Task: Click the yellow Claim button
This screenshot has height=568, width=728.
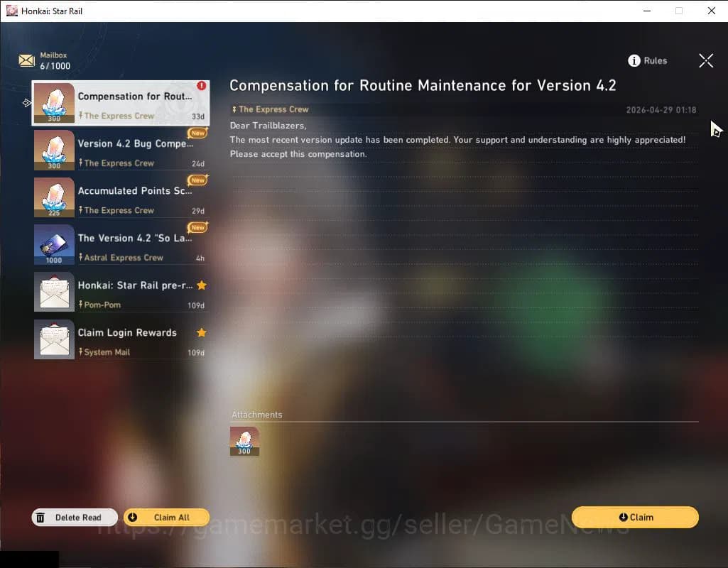Action: [x=635, y=517]
